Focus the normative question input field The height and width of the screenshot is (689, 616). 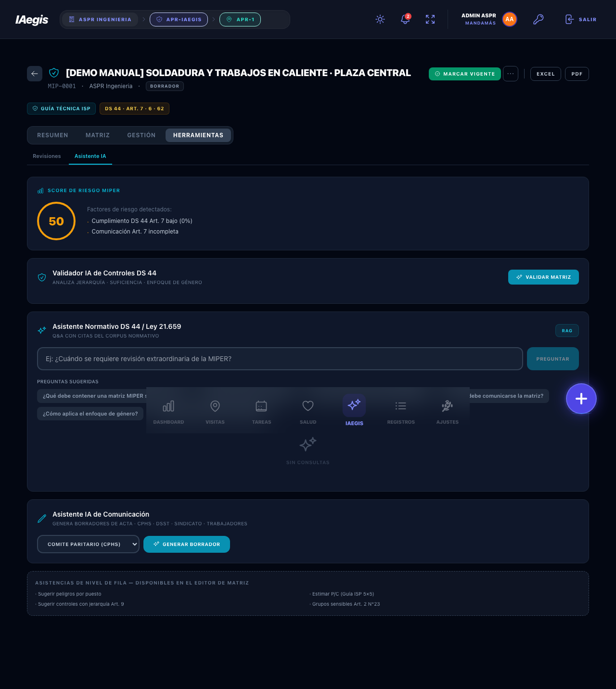click(280, 359)
